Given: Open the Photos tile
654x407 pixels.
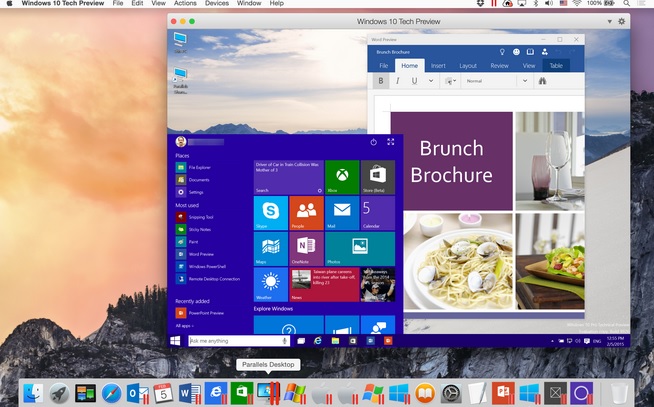Looking at the screenshot, I should point(360,249).
